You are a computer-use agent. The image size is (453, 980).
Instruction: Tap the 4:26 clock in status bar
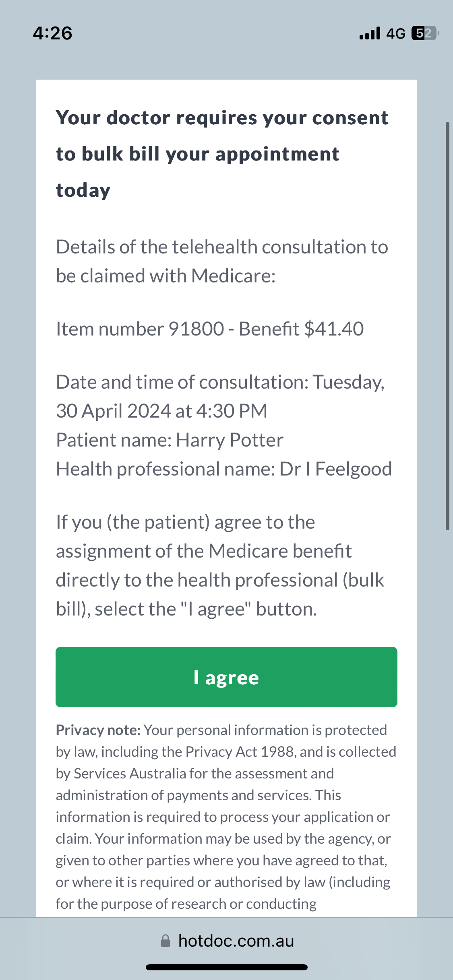pyautogui.click(x=53, y=33)
